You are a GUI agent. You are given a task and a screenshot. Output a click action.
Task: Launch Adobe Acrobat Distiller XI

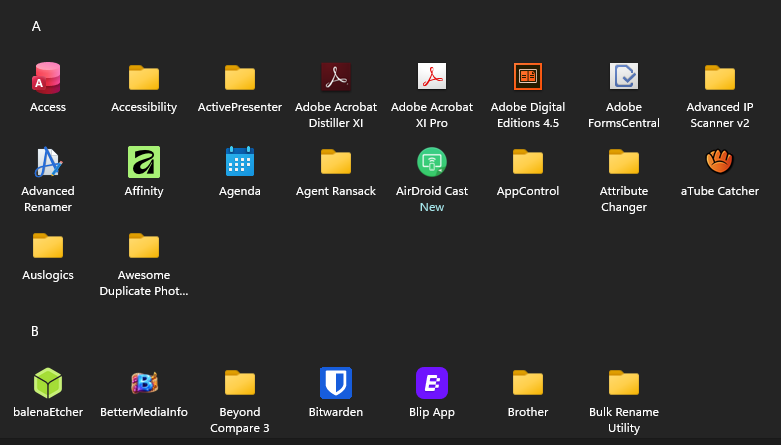tap(336, 77)
